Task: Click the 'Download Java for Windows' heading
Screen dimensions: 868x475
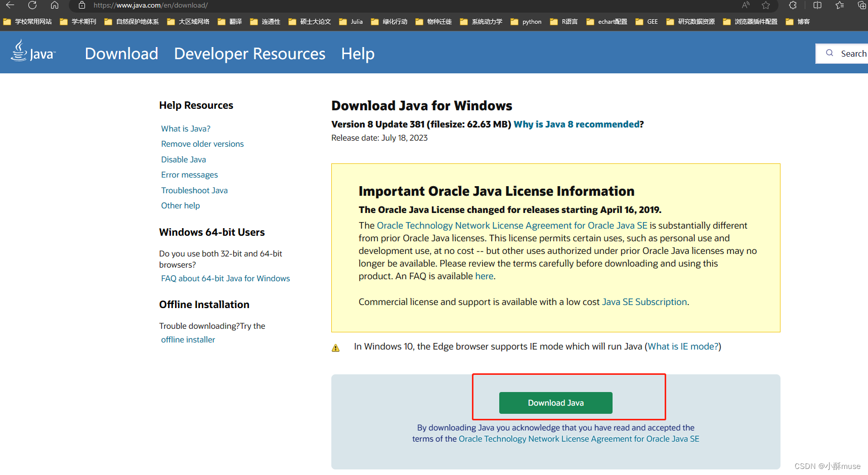Action: click(422, 105)
